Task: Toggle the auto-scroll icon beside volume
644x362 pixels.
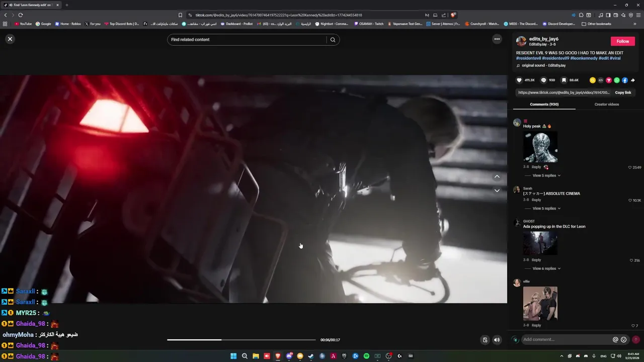Action: coord(485,340)
